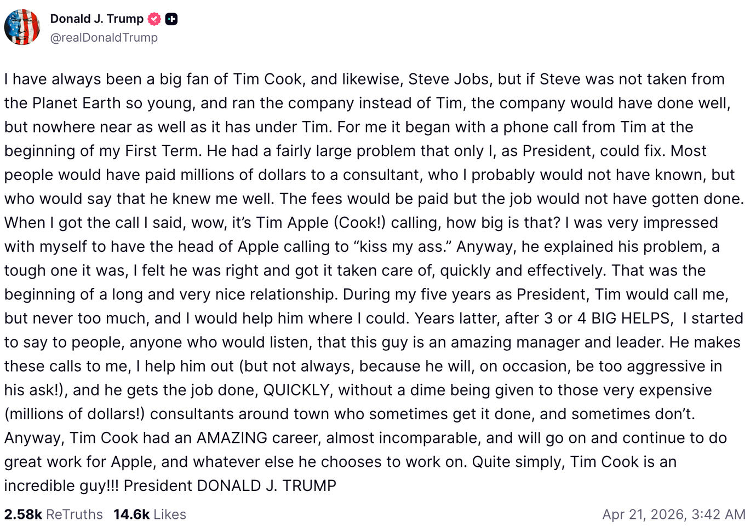Click "President DONALD J. TRUMP" signature text
Viewport: 756px width, 532px height.
[x=230, y=485]
